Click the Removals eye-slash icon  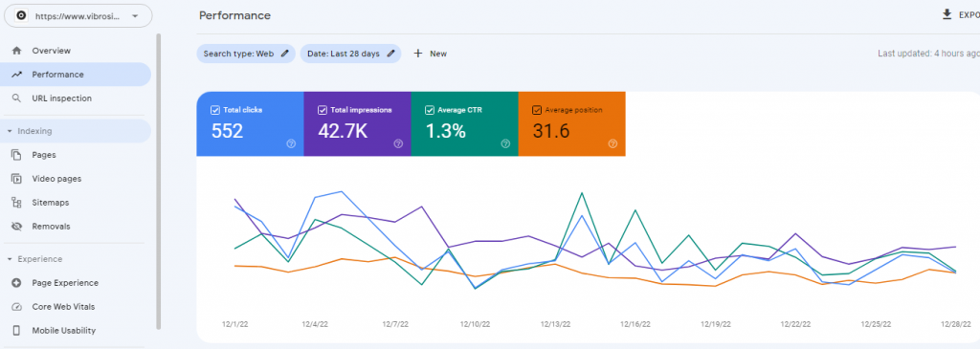coord(17,226)
